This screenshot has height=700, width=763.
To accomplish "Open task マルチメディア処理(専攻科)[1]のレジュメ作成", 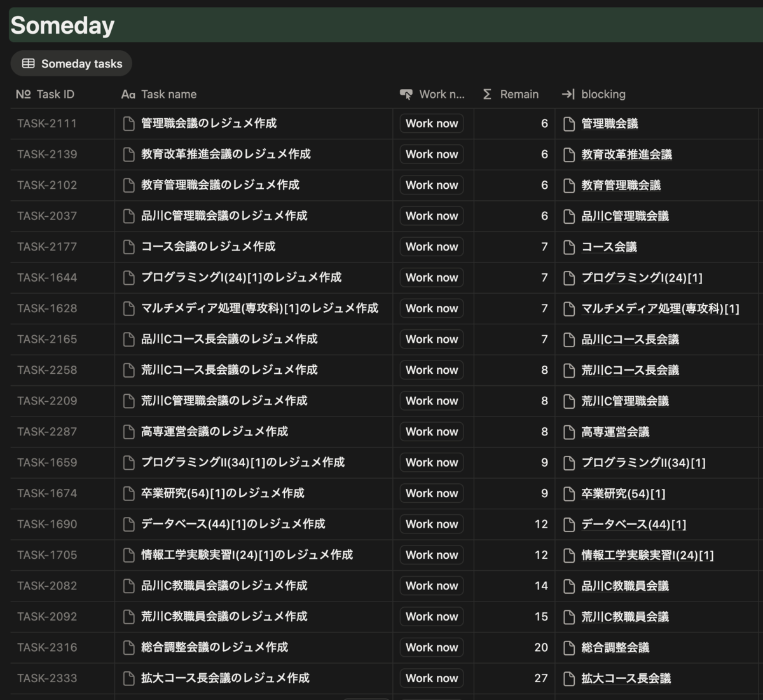I will tap(259, 308).
